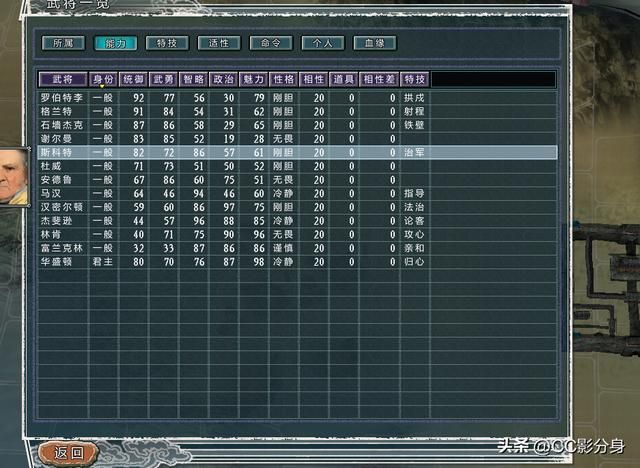This screenshot has width=640, height=468.
Task: Click 指导 skill of 马汉
Action: (x=414, y=193)
